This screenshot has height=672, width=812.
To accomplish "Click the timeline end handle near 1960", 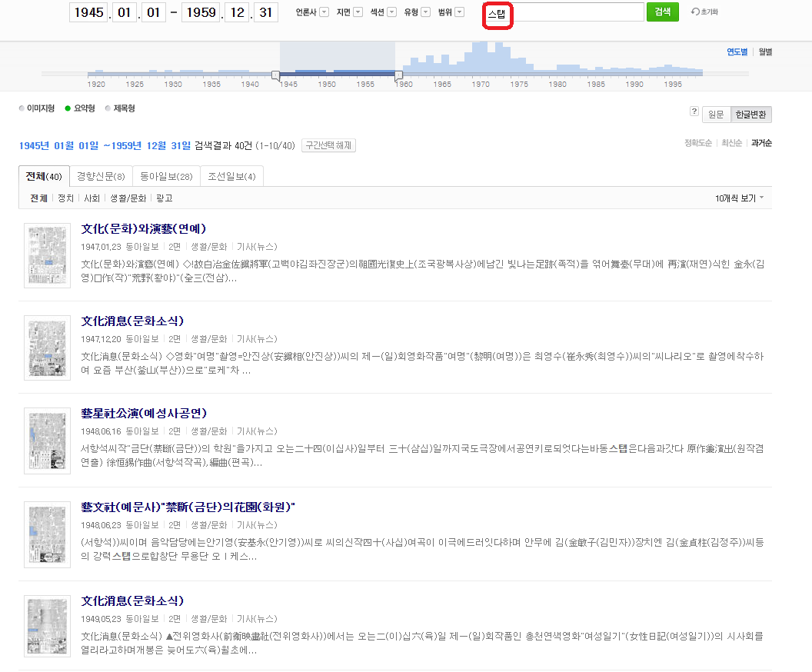I will coord(398,75).
